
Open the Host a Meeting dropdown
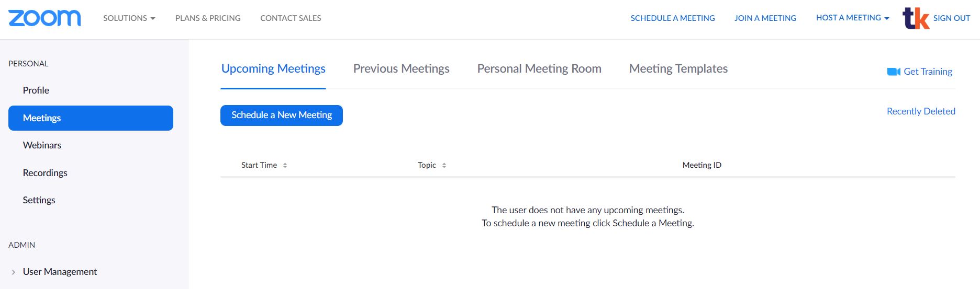(852, 18)
